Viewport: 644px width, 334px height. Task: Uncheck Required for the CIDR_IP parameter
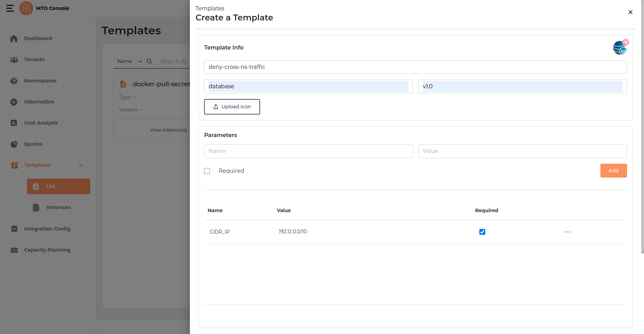click(x=482, y=232)
